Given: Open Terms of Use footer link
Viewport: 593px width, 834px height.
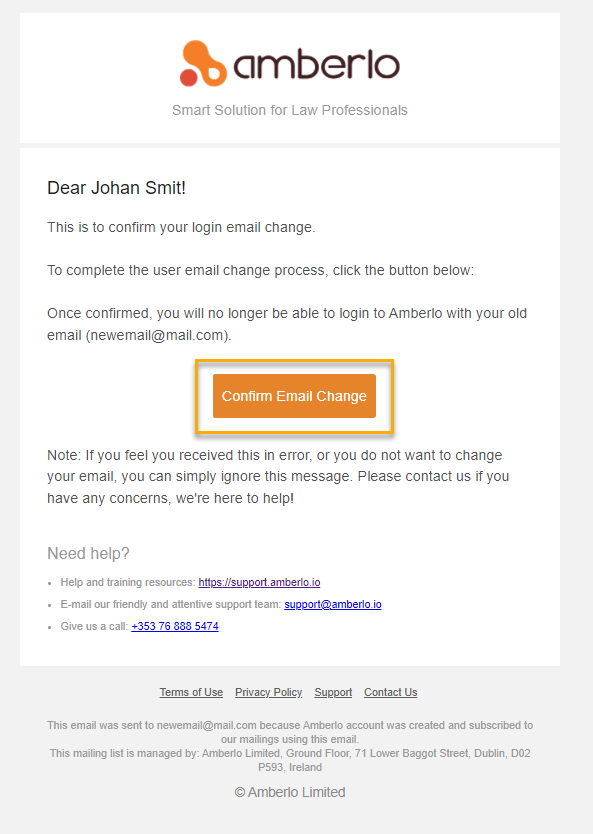Looking at the screenshot, I should tap(191, 692).
